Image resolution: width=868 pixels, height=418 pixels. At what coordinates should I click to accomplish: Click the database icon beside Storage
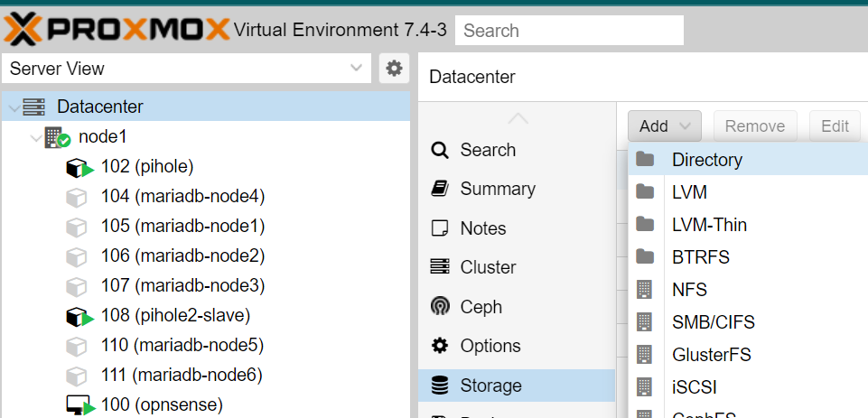tap(440, 385)
